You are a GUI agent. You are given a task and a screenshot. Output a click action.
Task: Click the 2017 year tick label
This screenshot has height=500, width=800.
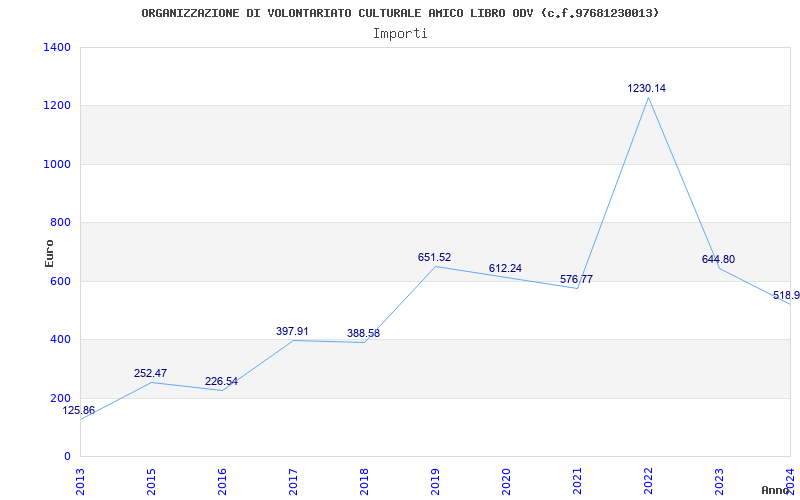293,481
